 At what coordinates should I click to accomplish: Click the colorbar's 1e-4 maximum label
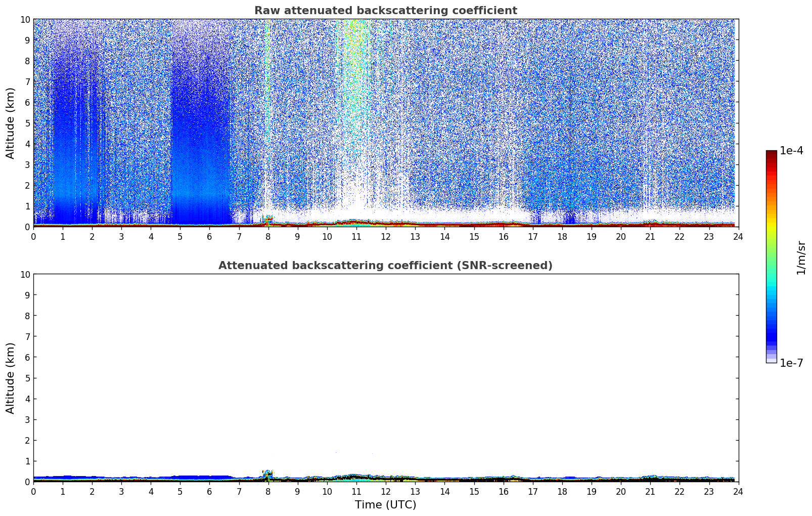pos(791,151)
